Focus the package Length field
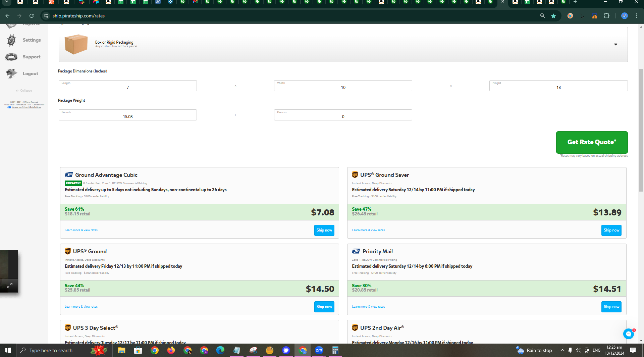The image size is (644, 357). click(x=127, y=86)
